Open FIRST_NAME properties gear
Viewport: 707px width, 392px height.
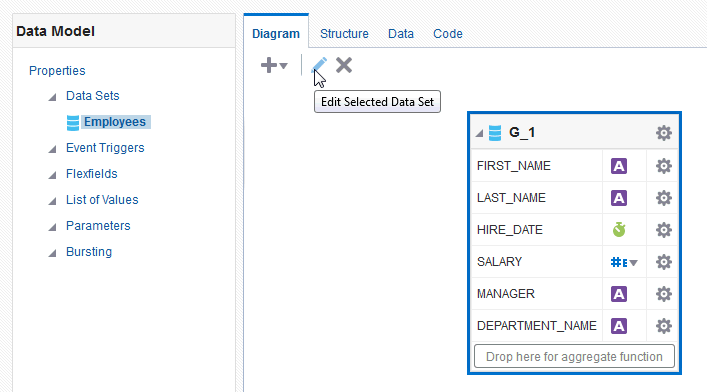coord(664,166)
